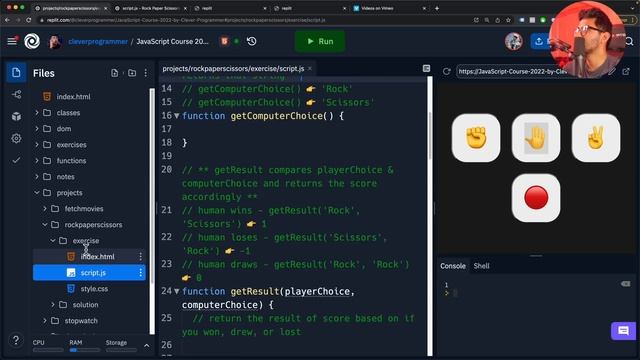
Task: Clear the console output
Action: coord(625,284)
